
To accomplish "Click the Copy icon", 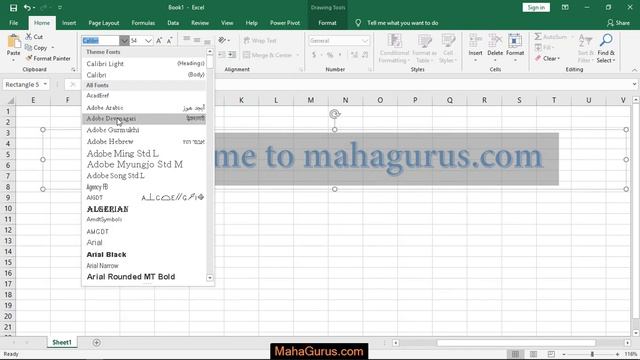I will tap(29, 48).
